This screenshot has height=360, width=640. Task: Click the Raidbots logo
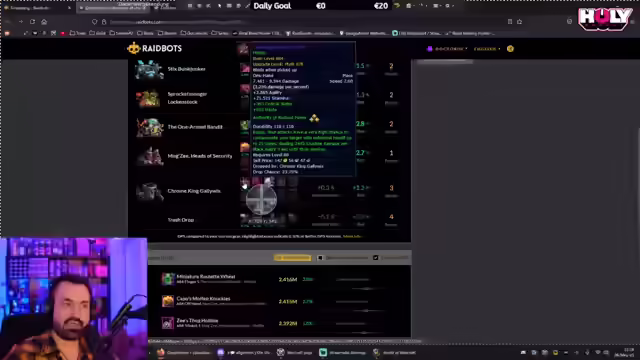pyautogui.click(x=154, y=49)
